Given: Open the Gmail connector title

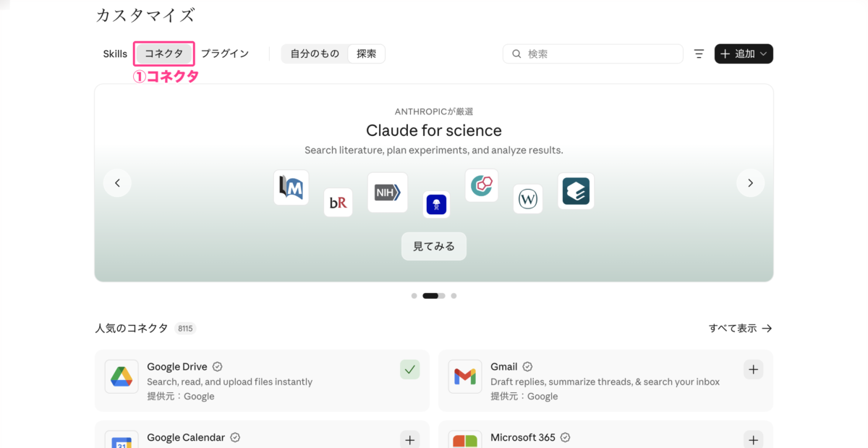Looking at the screenshot, I should click(504, 366).
